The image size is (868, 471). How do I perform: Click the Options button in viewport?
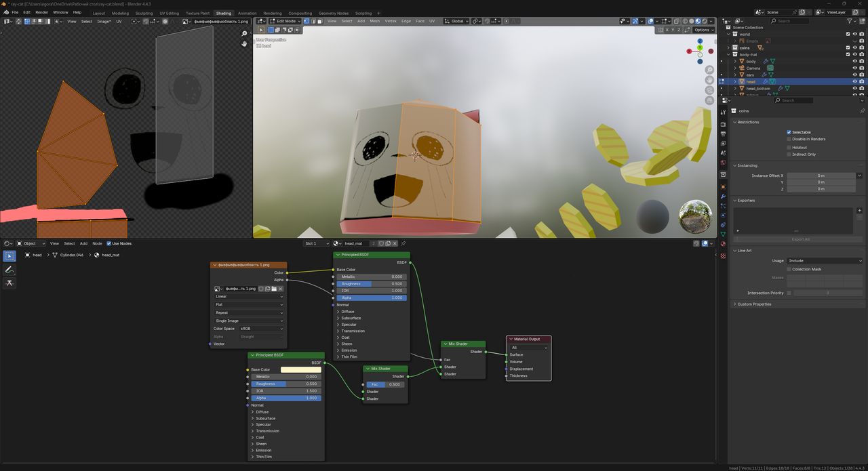point(702,30)
